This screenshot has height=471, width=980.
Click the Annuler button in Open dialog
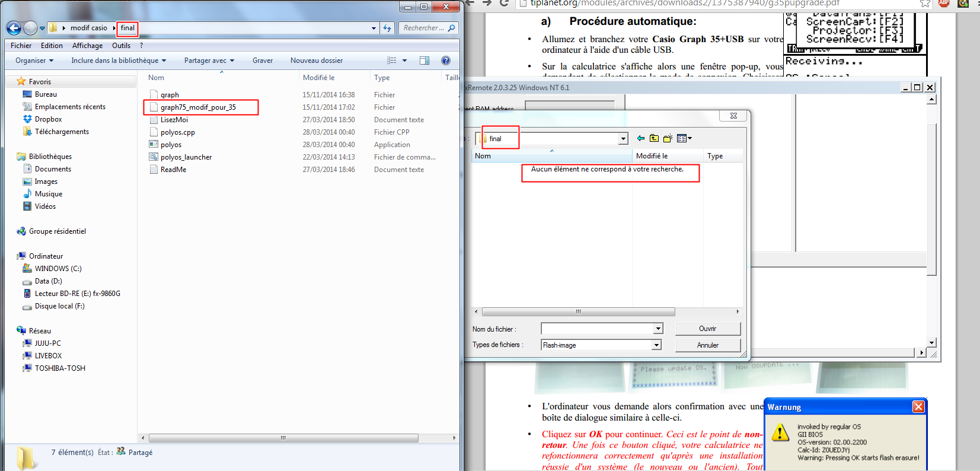(x=708, y=345)
